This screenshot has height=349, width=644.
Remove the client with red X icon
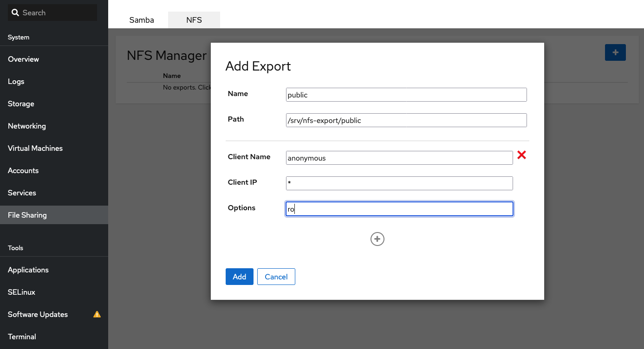point(521,155)
